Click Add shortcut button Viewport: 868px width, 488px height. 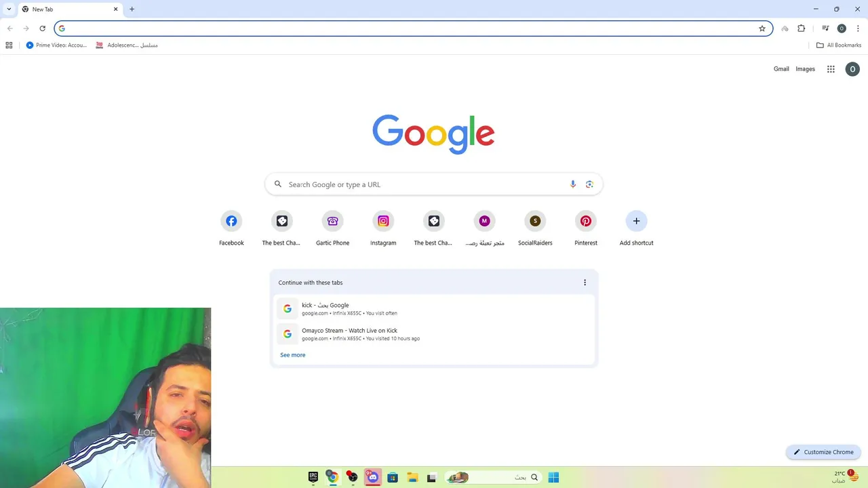click(636, 229)
